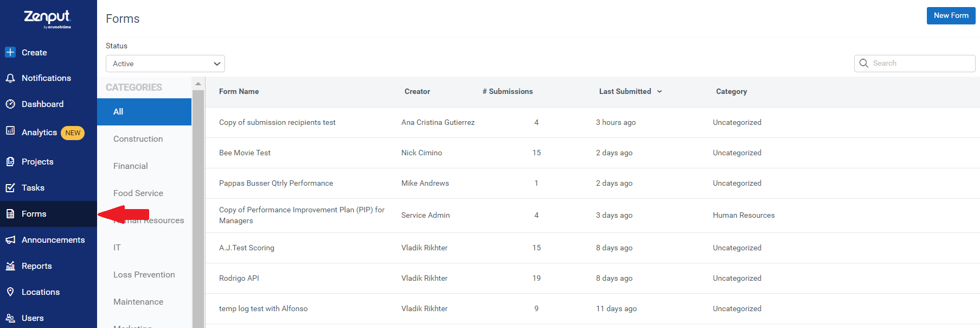Open the Reports graph icon

(10, 266)
